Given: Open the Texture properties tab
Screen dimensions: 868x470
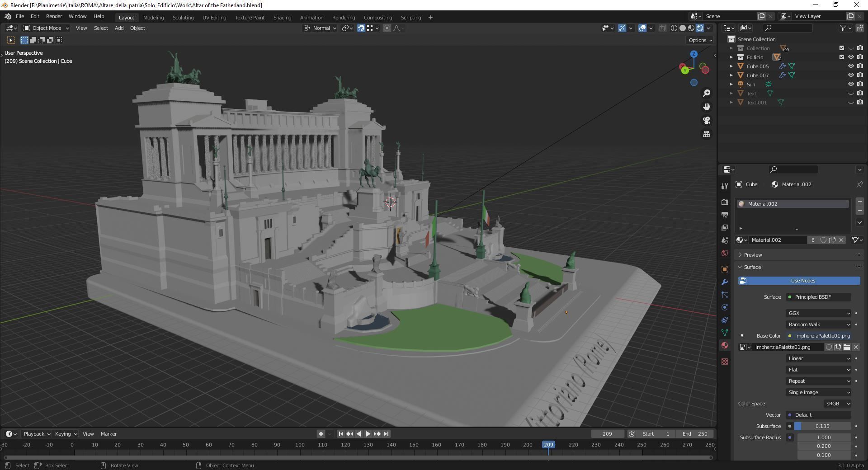Looking at the screenshot, I should tap(725, 362).
